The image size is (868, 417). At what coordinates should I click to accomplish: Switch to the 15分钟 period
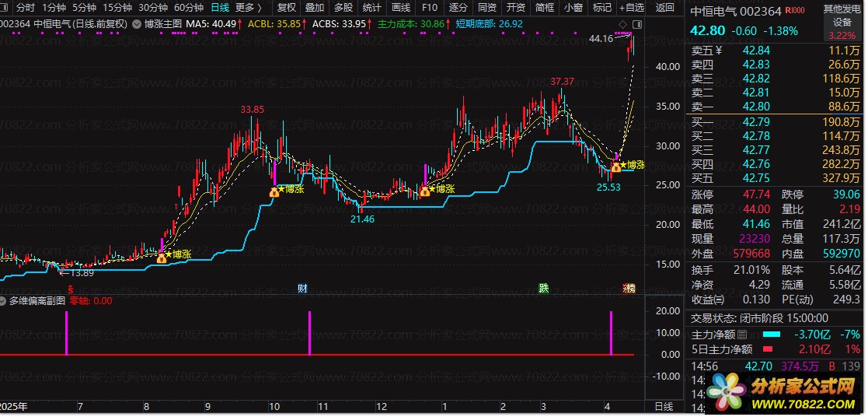117,8
